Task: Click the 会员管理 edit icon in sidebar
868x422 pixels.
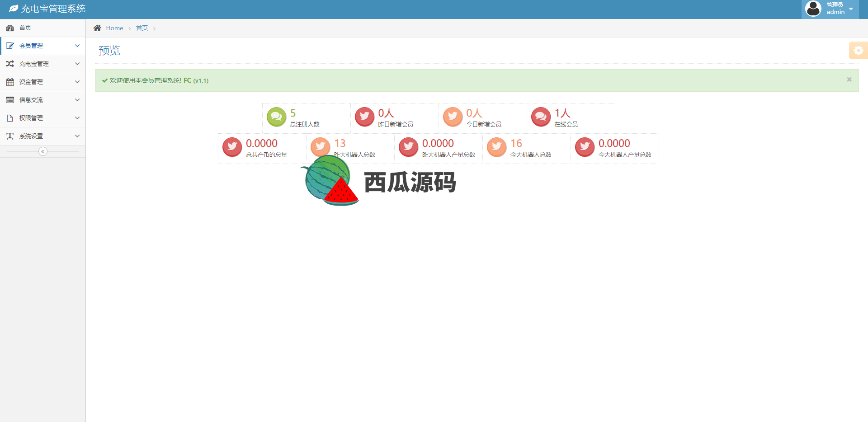Action: [10, 46]
